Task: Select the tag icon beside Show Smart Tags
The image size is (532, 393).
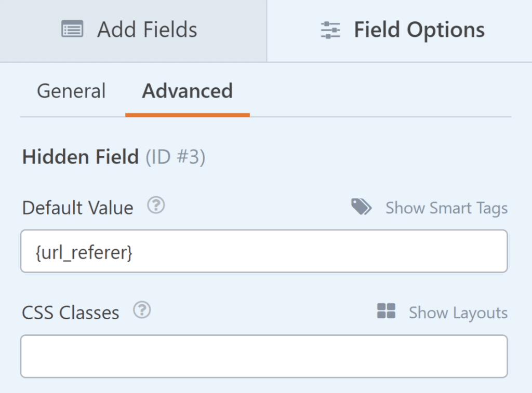Action: coord(361,207)
